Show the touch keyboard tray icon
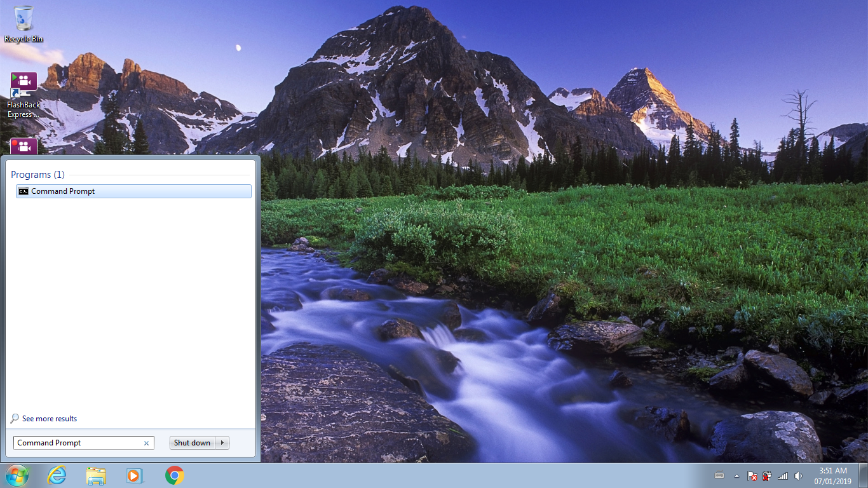 click(x=719, y=475)
